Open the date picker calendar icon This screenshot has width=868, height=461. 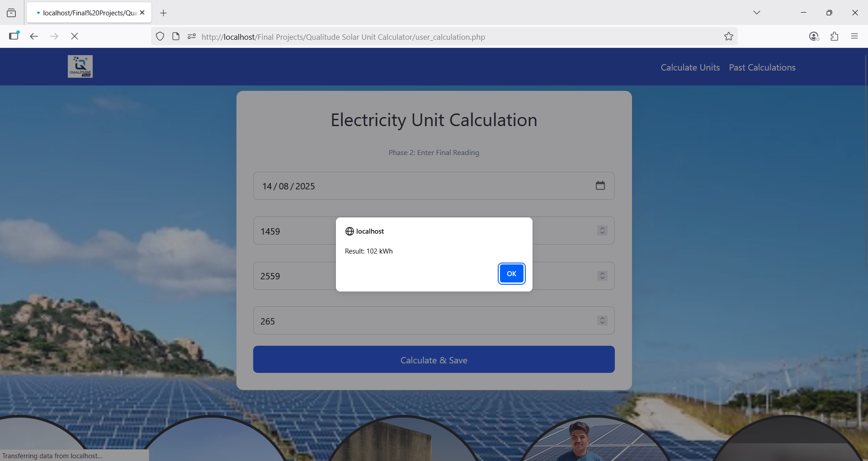pyautogui.click(x=600, y=186)
